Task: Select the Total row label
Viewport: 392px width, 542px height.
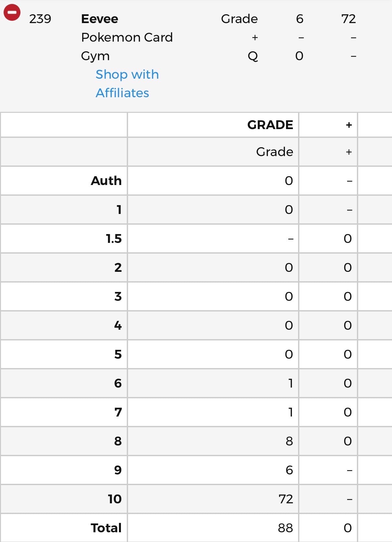Action: pyautogui.click(x=106, y=528)
